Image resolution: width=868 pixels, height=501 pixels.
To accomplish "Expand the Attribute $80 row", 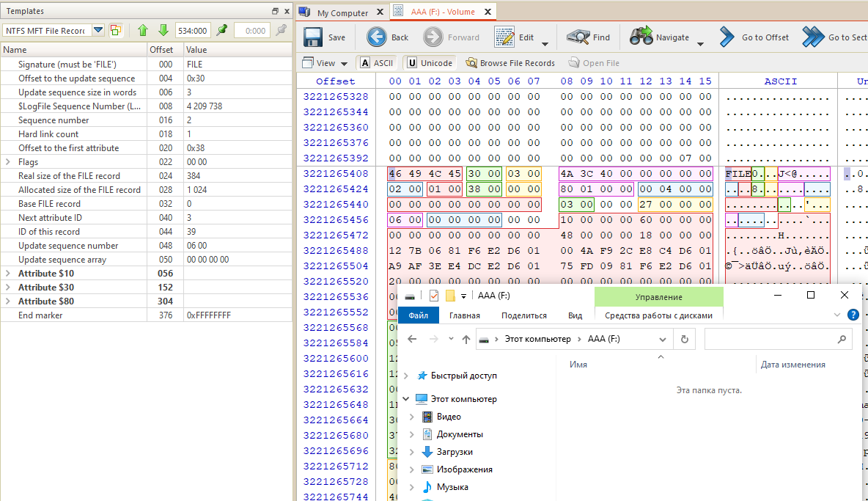I will click(9, 301).
